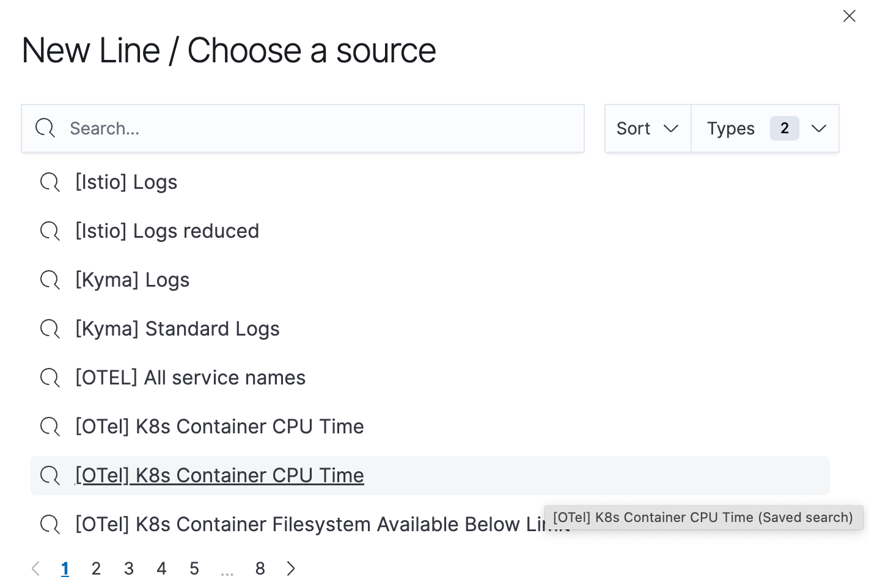Click the Types count badge showing 2
This screenshot has width=869, height=588.
click(784, 128)
